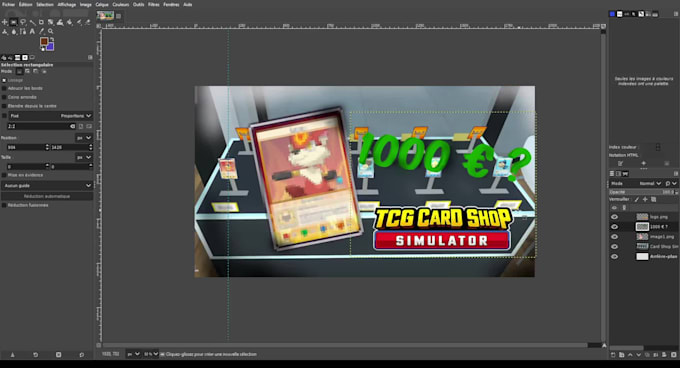The height and width of the screenshot is (368, 680).
Task: Select the Zoom magnifier tool
Action: tap(51, 31)
